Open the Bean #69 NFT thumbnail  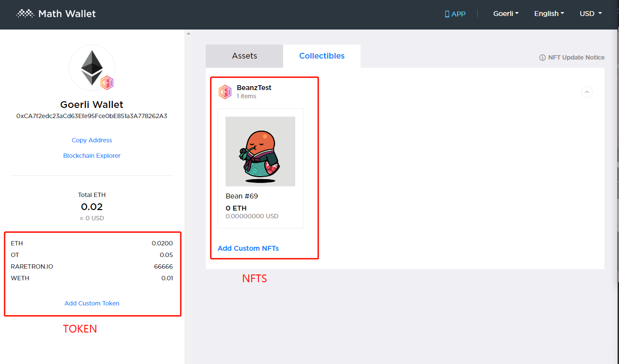260,152
